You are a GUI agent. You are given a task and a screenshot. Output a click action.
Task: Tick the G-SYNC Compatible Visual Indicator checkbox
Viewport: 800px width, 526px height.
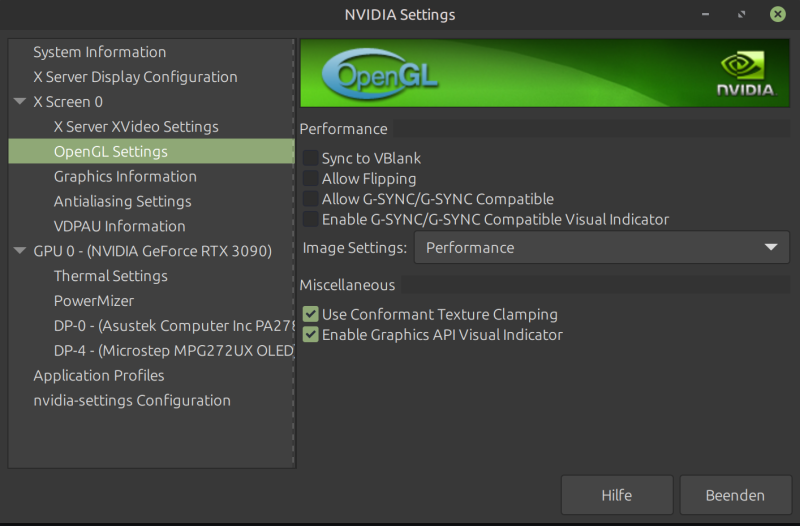(310, 219)
